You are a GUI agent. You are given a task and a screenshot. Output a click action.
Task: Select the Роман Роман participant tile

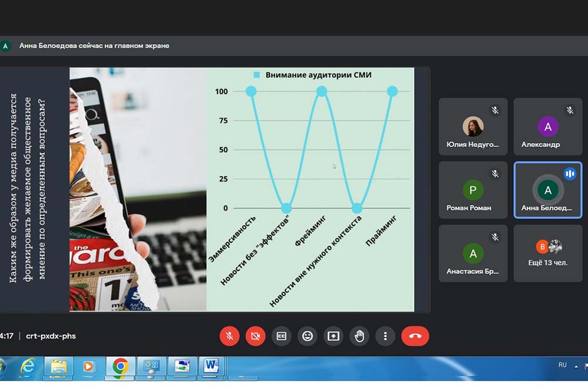473,190
